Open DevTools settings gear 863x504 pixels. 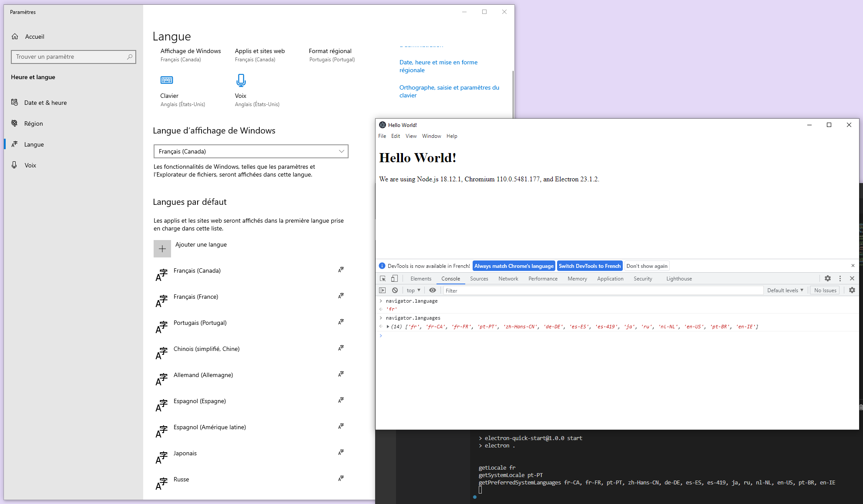pos(827,278)
